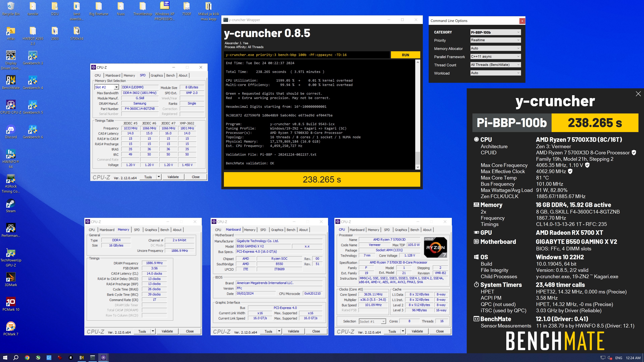
Task: Launch Geekbench 6 shortcut
Action: pyautogui.click(x=33, y=132)
